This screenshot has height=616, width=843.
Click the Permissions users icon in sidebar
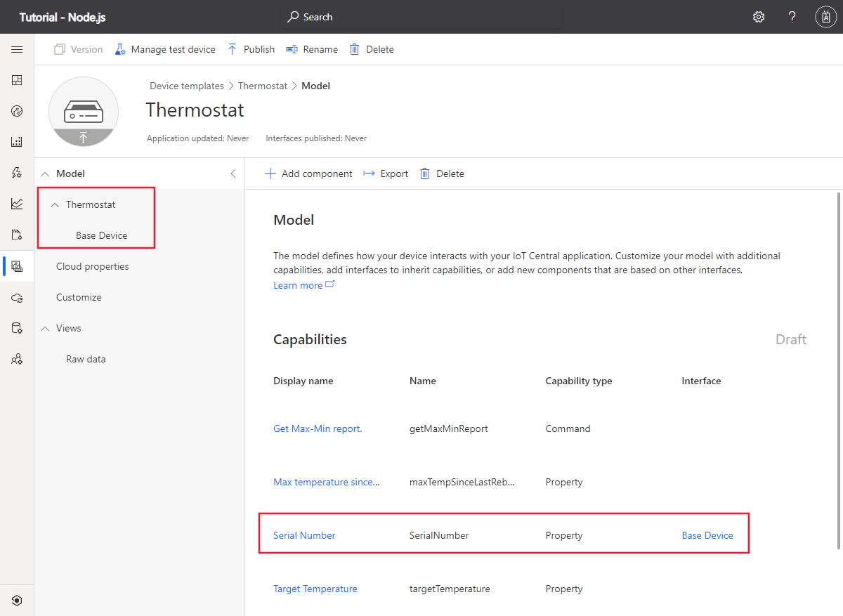pyautogui.click(x=18, y=359)
